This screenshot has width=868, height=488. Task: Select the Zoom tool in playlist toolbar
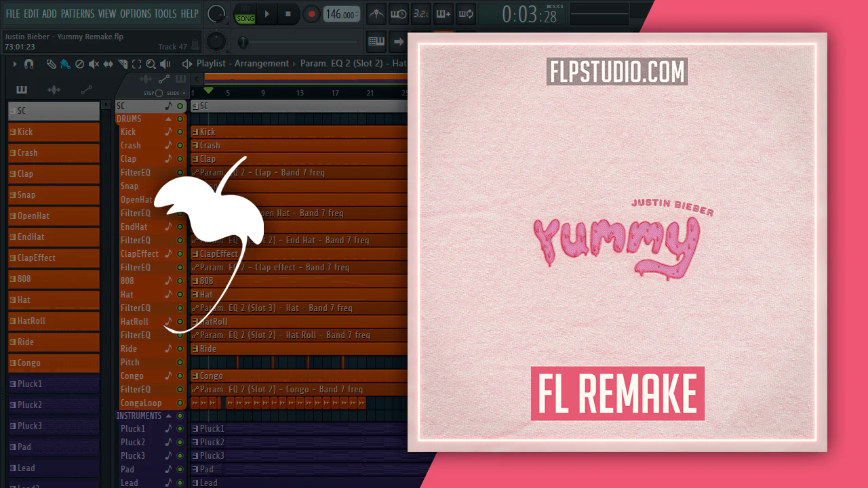(x=151, y=64)
